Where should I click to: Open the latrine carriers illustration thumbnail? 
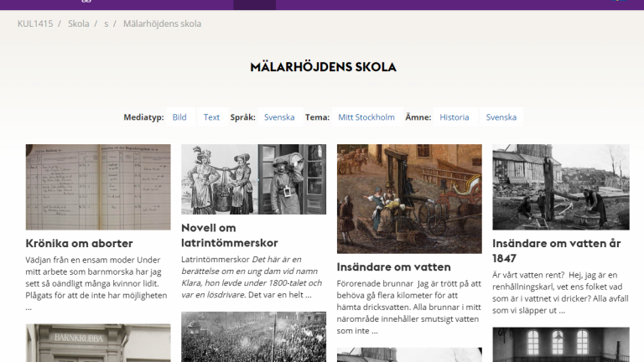click(x=254, y=179)
